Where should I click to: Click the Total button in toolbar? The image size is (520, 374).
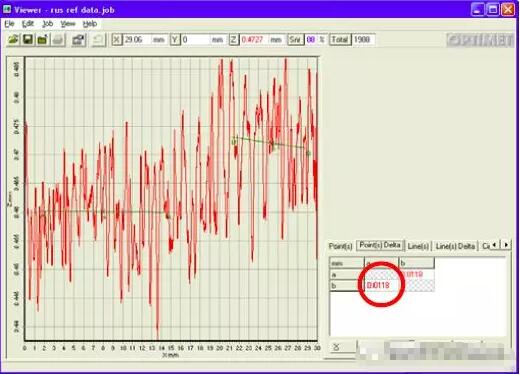(x=340, y=40)
